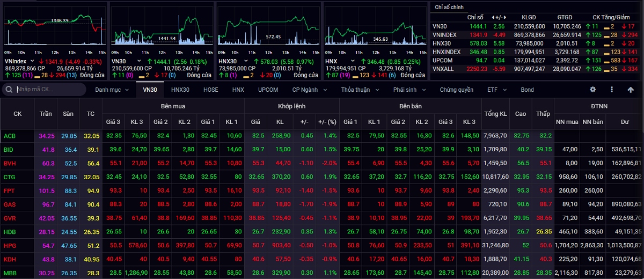Open the Bond tab
Image resolution: width=644 pixels, height=279 pixels.
click(x=527, y=90)
